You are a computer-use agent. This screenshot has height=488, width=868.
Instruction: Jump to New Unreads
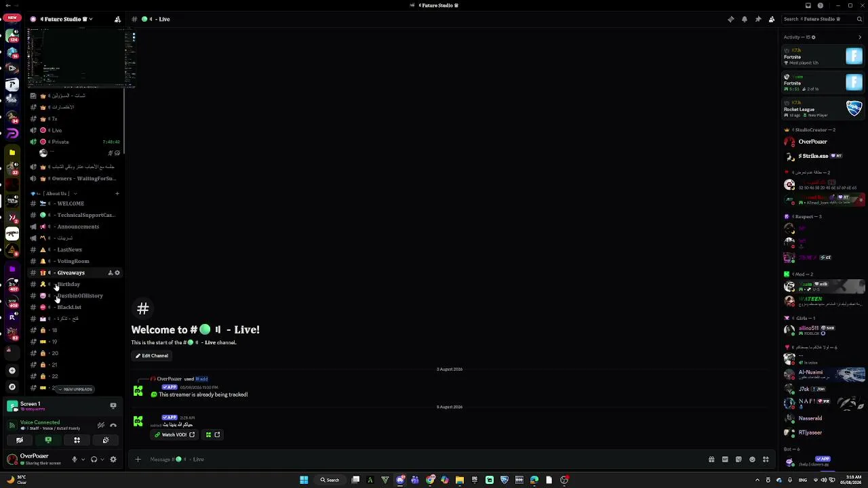[75, 389]
